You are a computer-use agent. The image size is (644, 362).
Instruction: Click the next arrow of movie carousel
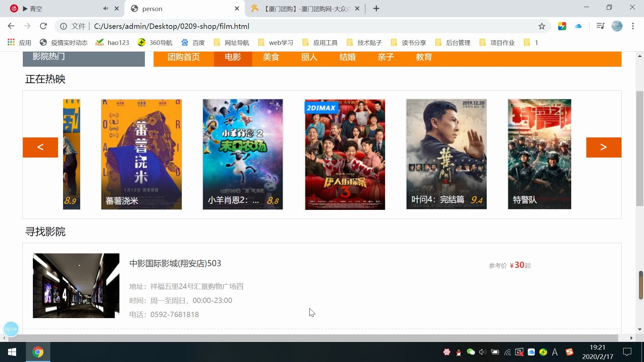point(604,147)
